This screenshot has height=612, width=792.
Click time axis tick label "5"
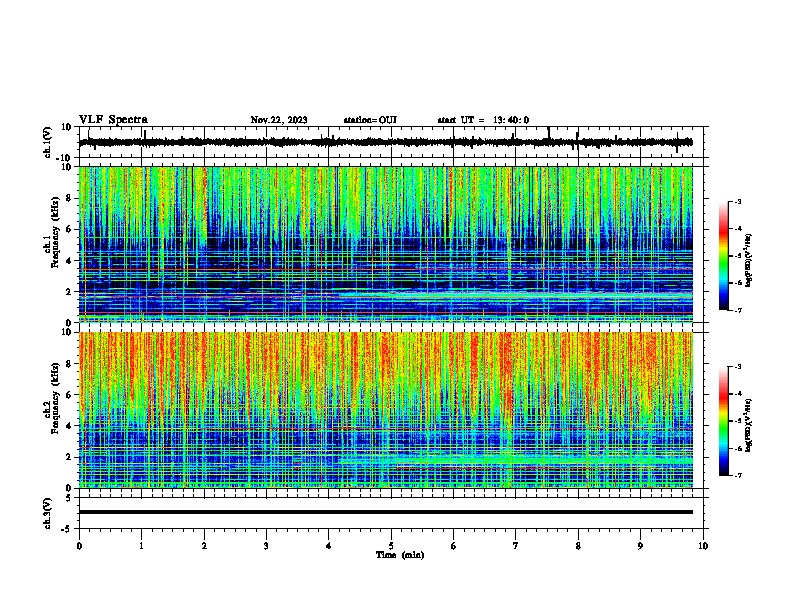[x=391, y=546]
